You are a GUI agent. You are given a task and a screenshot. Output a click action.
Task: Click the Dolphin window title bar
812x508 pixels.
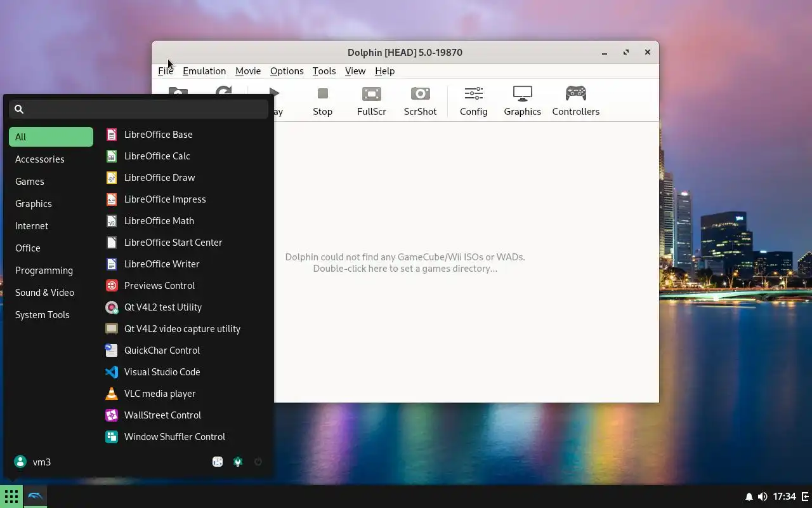(x=405, y=52)
